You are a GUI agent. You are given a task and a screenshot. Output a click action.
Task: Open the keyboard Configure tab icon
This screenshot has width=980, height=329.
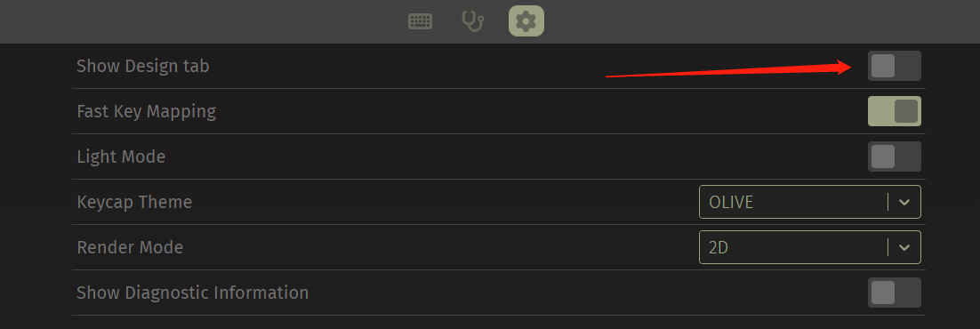pos(420,21)
